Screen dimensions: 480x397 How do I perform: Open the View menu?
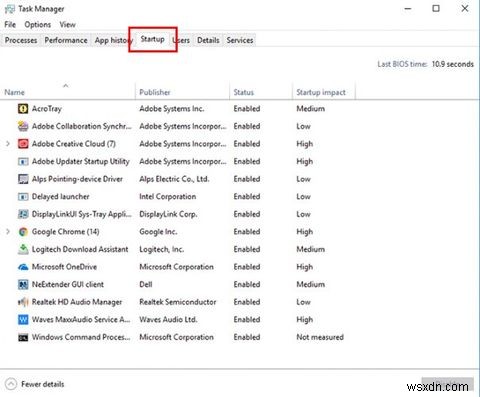68,25
